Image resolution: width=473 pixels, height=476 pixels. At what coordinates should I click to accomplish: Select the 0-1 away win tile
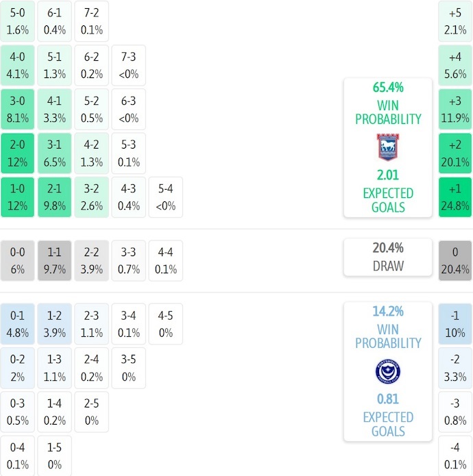(18, 324)
